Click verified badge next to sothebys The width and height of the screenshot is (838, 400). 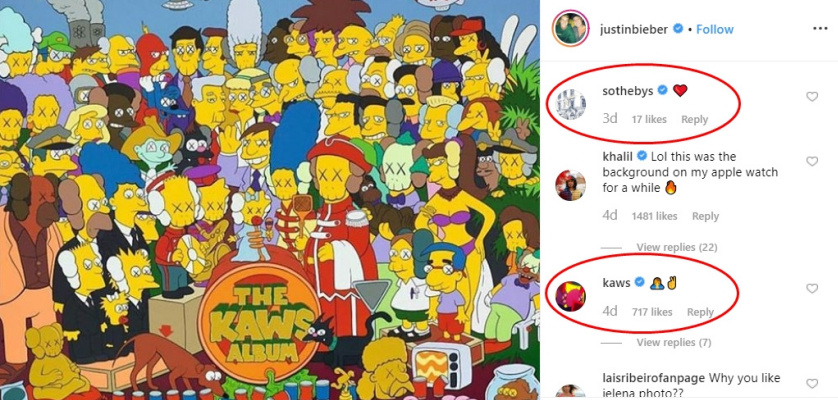pyautogui.click(x=662, y=91)
